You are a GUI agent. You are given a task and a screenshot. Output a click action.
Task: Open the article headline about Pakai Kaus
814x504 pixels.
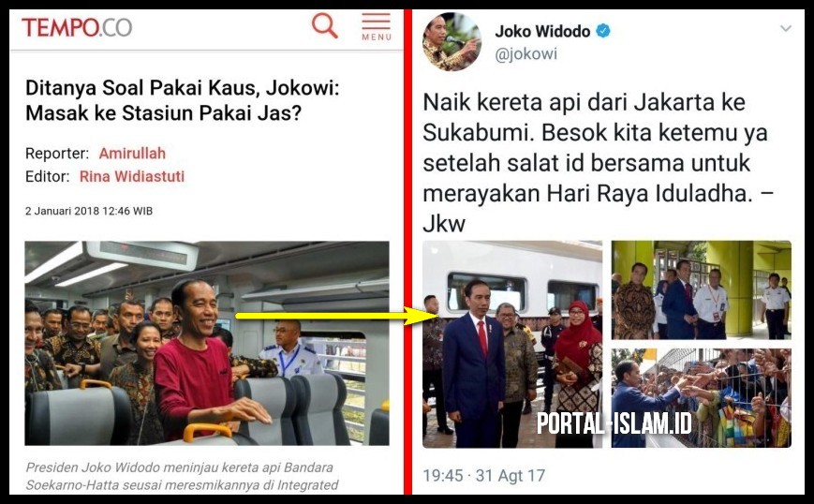tap(183, 100)
